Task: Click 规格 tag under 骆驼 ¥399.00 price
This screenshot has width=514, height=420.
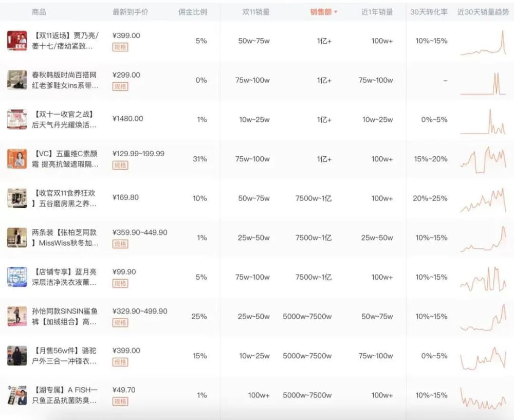Action: (120, 362)
